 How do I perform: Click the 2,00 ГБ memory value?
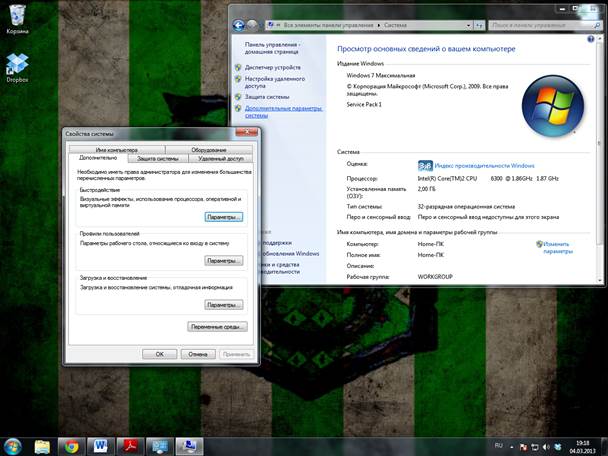(427, 189)
